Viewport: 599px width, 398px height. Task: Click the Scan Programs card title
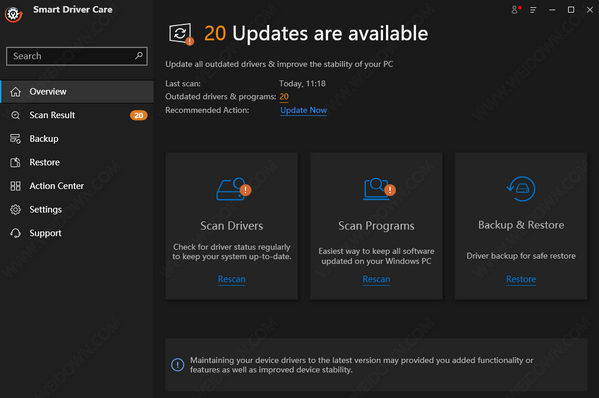pos(376,226)
